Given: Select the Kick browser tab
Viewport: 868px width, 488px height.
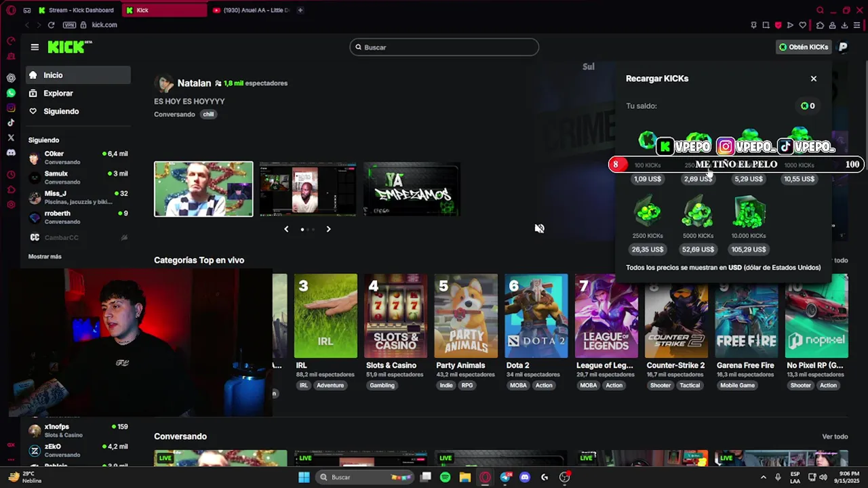Looking at the screenshot, I should click(x=165, y=10).
